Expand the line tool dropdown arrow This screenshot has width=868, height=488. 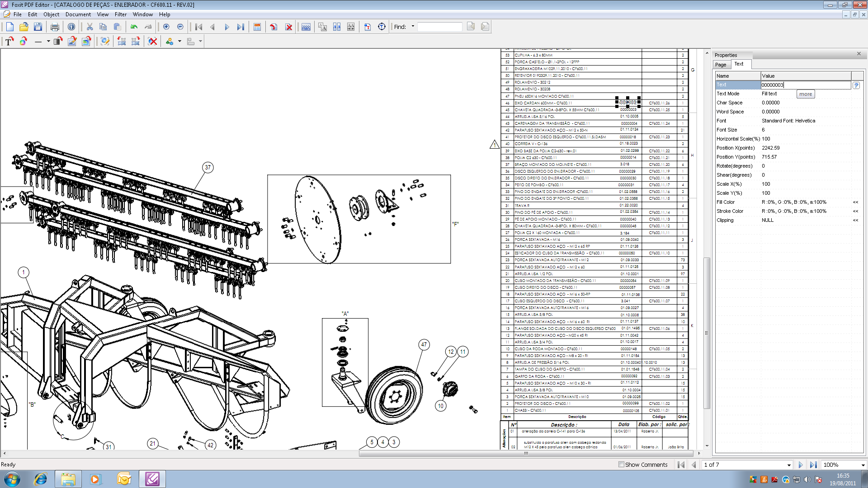[x=48, y=42]
